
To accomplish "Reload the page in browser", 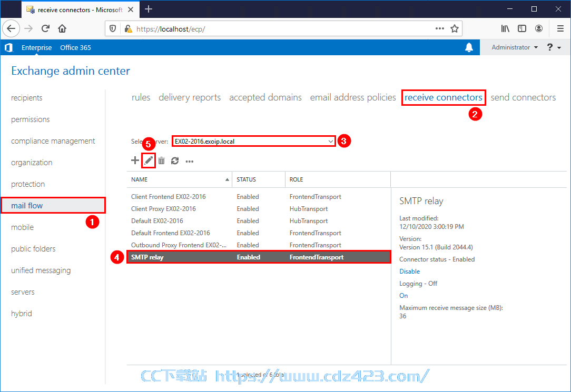I will coord(45,28).
